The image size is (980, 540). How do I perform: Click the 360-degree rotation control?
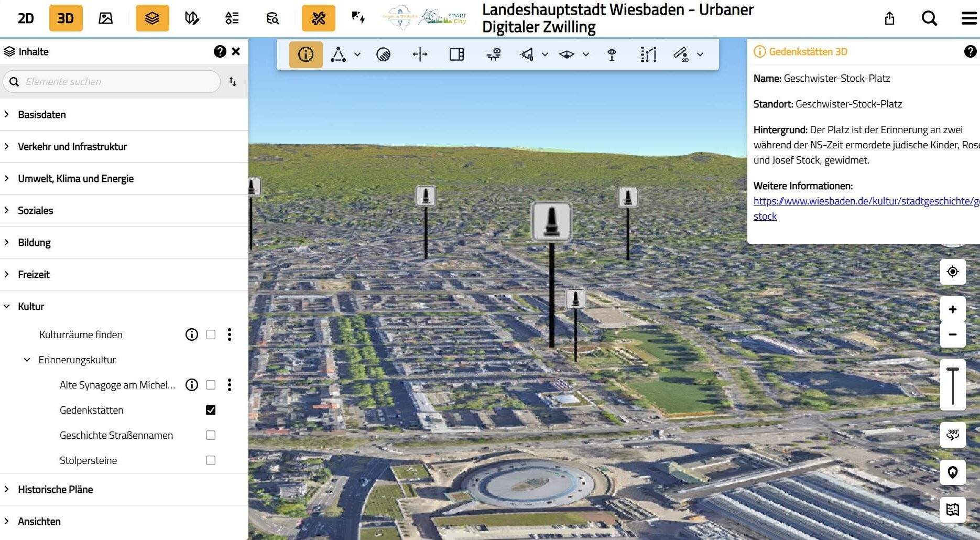[x=953, y=435]
